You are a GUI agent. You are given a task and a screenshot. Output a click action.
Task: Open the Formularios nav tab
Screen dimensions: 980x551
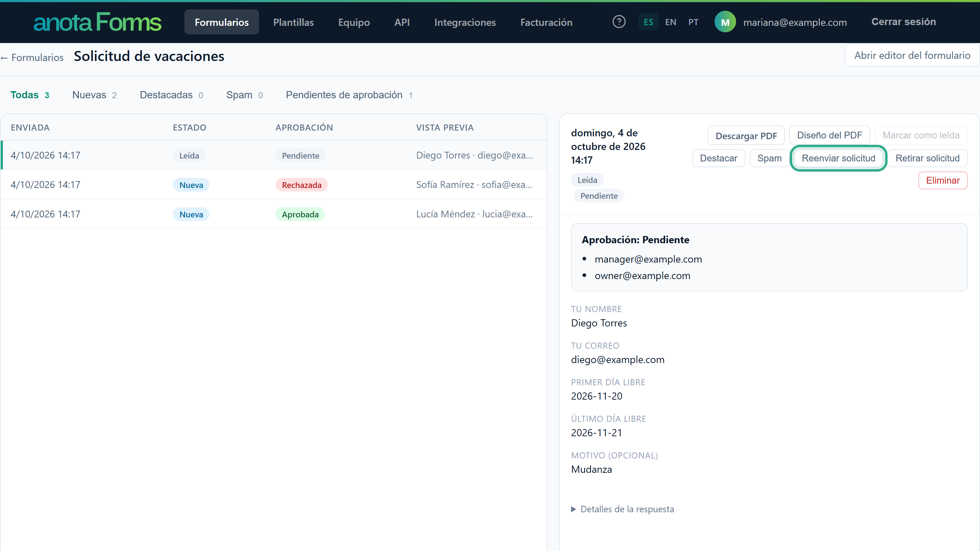(x=221, y=22)
